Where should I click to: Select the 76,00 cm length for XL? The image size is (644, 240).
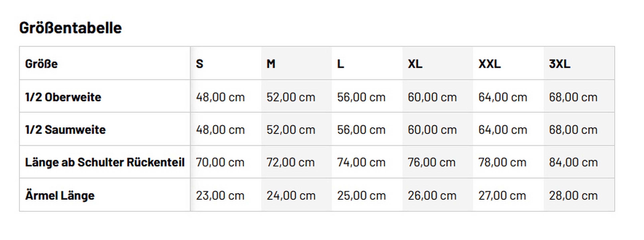point(432,162)
